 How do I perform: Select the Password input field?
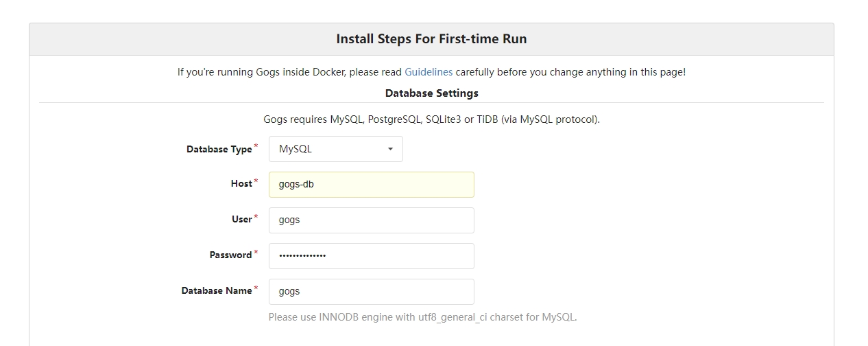[x=371, y=256]
